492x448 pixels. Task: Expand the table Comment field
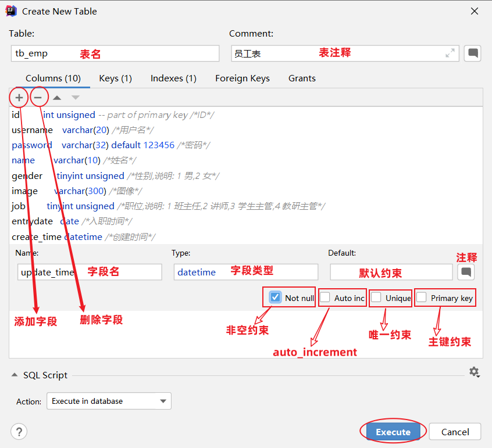450,53
